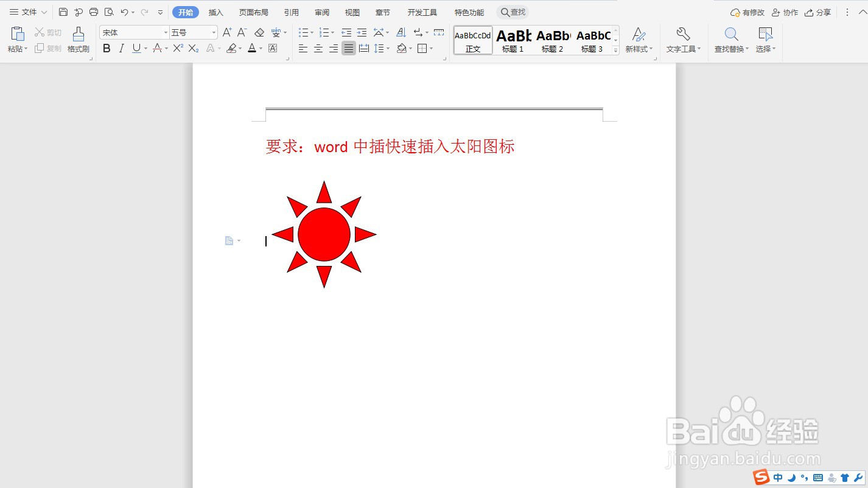Set paragraph to center alignment
The height and width of the screenshot is (488, 868).
[x=318, y=48]
